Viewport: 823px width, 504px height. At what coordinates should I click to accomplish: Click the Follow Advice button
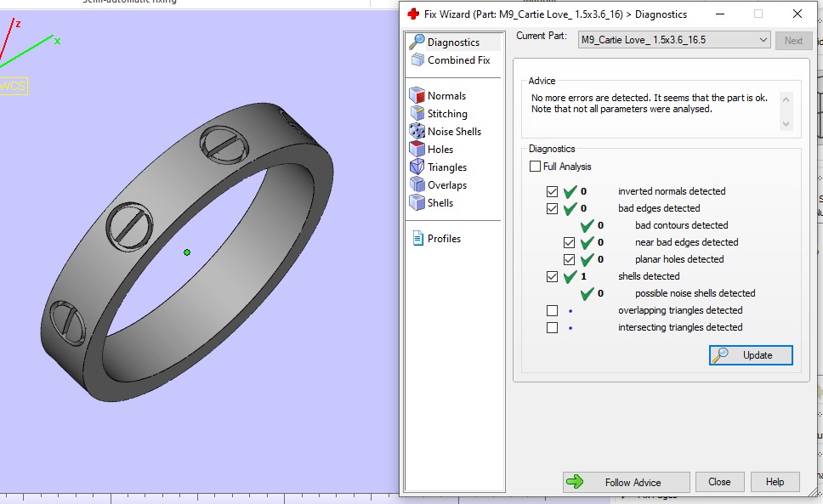(626, 482)
